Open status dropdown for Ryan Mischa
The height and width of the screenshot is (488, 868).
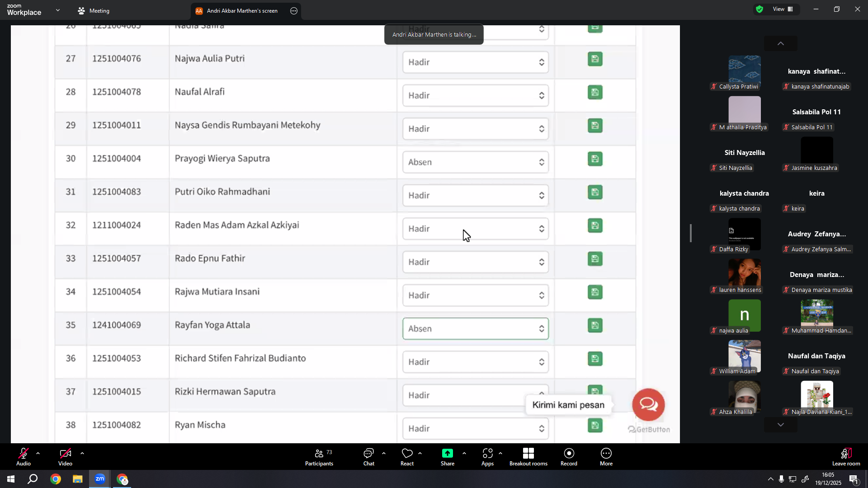[476, 428]
